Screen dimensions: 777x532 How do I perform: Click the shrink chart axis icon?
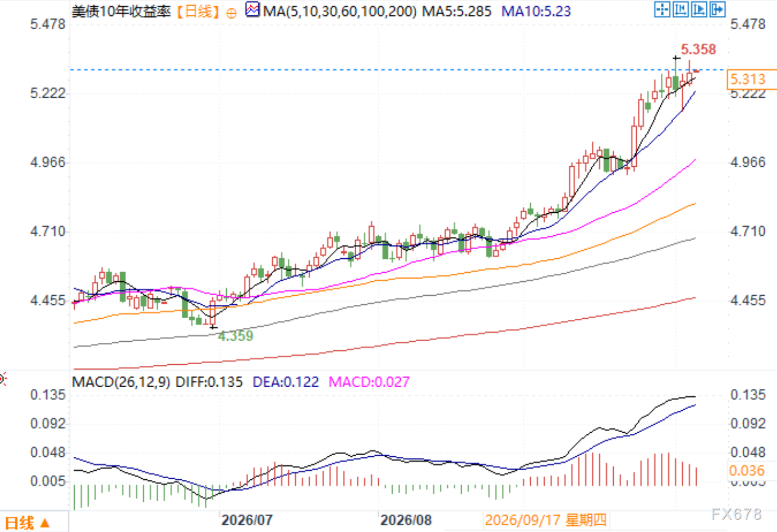point(680,10)
